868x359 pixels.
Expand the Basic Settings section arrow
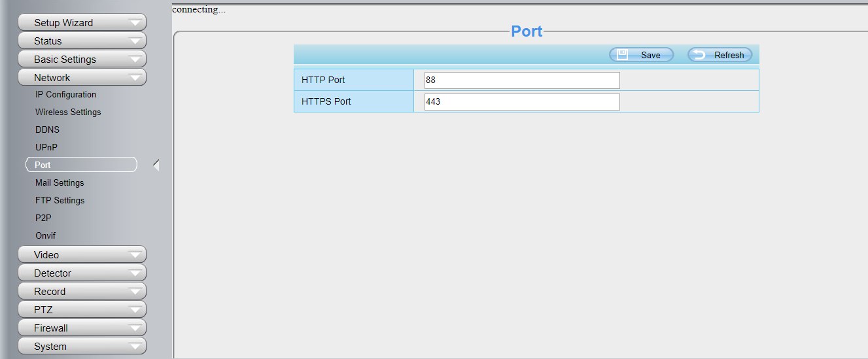pos(135,60)
